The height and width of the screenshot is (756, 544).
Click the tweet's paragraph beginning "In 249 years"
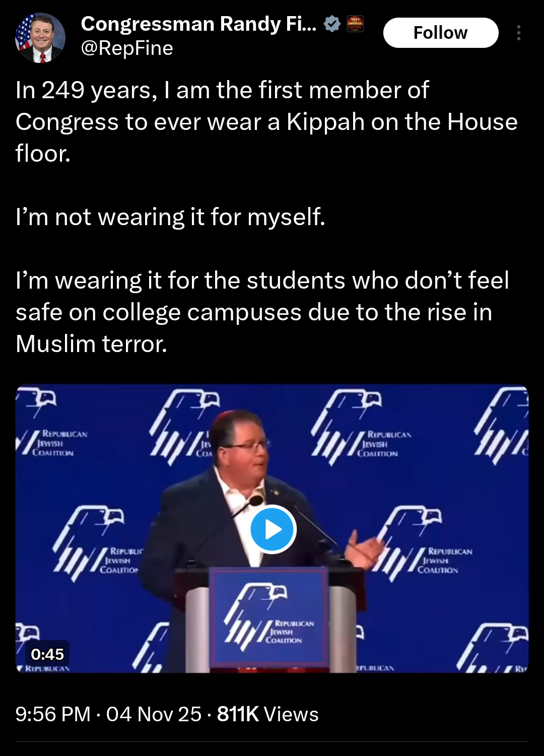click(x=266, y=121)
